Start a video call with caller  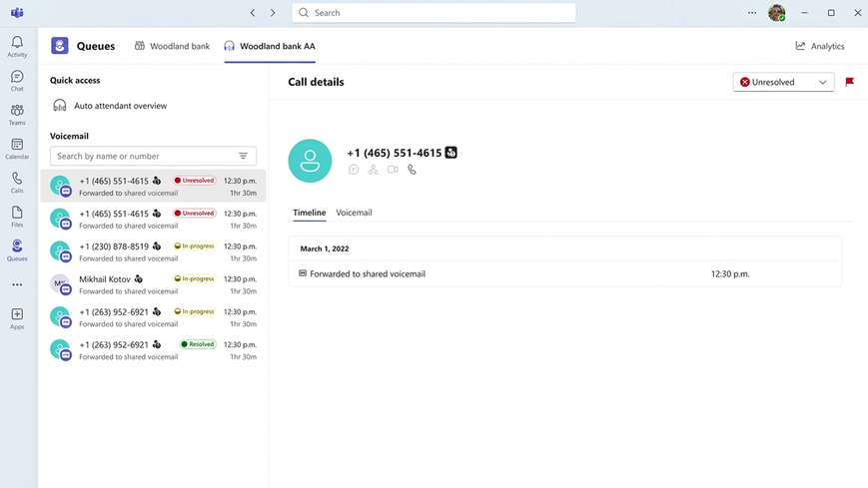(393, 170)
